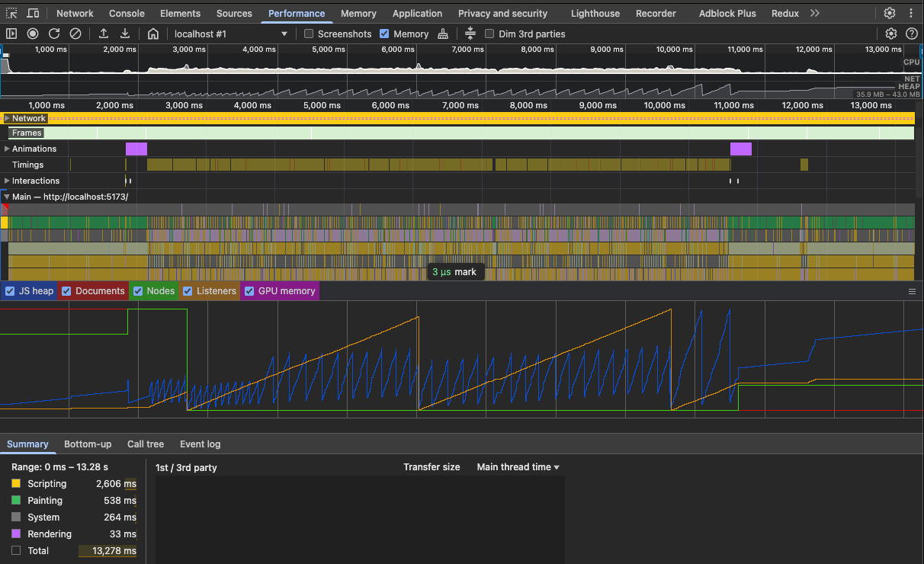
Task: Record and reload the page
Action: click(53, 34)
